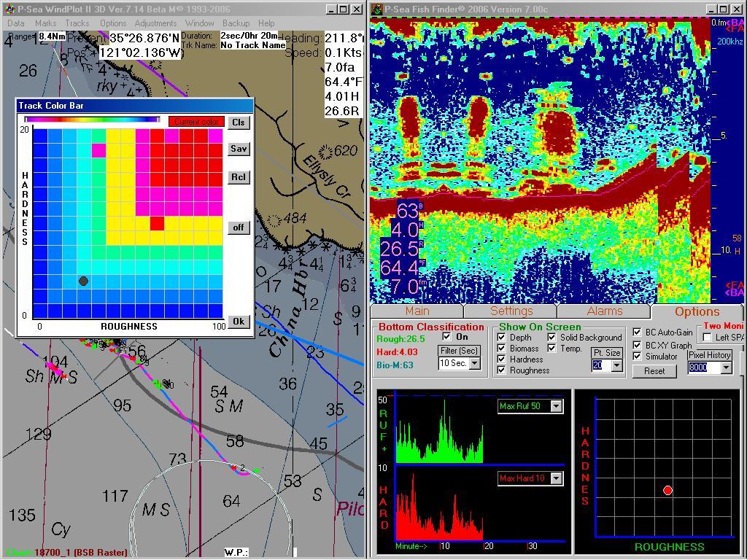
Task: Open the Filter (Sec) dropdown
Action: [x=475, y=363]
